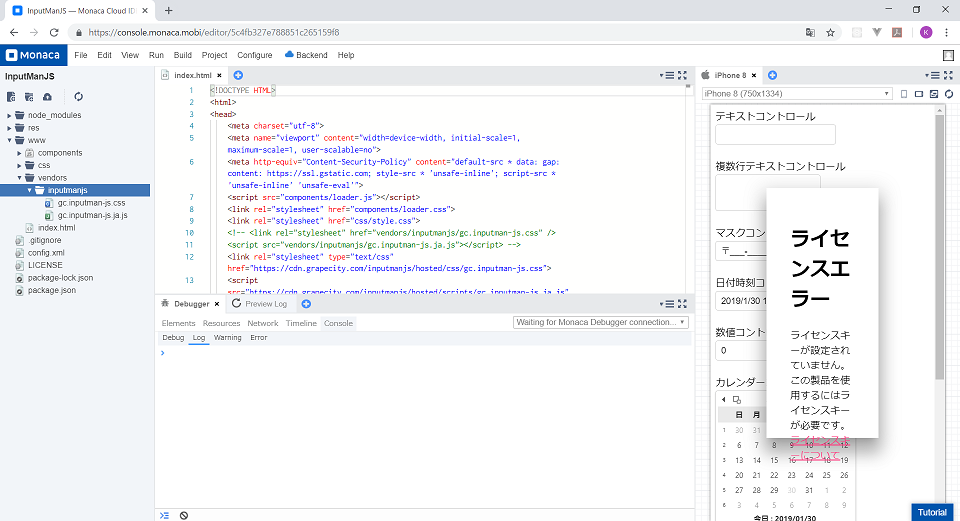Open the Configure menu

tap(255, 55)
